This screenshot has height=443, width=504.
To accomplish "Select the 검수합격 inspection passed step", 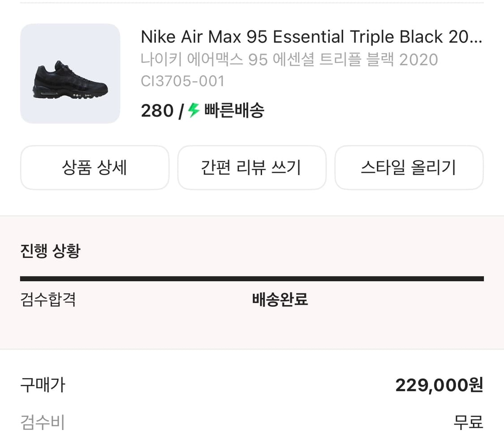I will coord(48,299).
